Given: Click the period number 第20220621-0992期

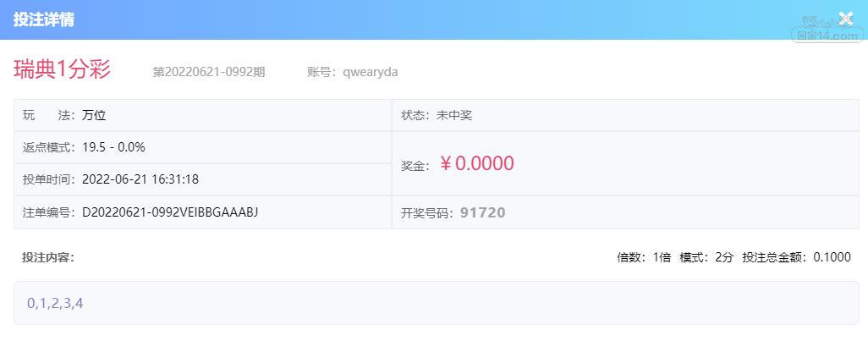Looking at the screenshot, I should tap(208, 72).
